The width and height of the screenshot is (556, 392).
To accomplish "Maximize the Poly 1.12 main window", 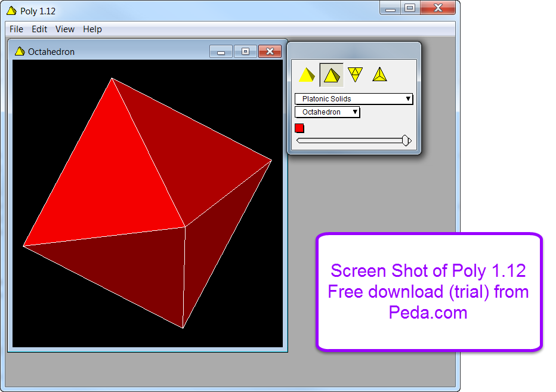I will (x=410, y=8).
